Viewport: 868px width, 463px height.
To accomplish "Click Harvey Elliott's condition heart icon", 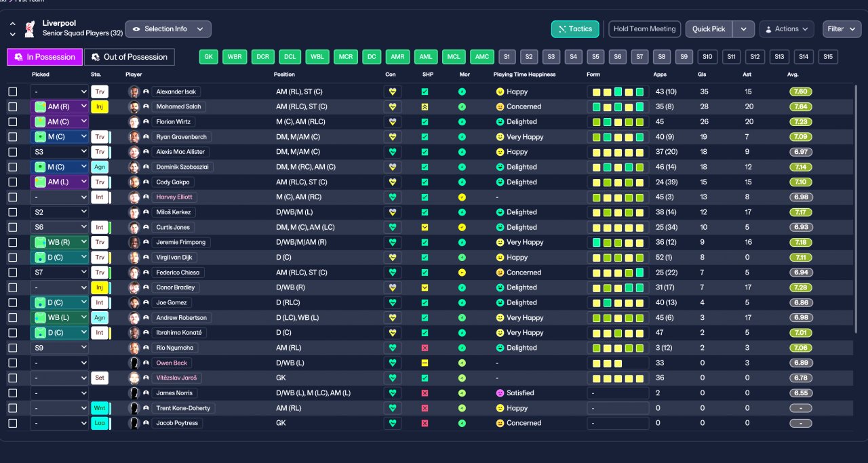I will click(x=393, y=197).
